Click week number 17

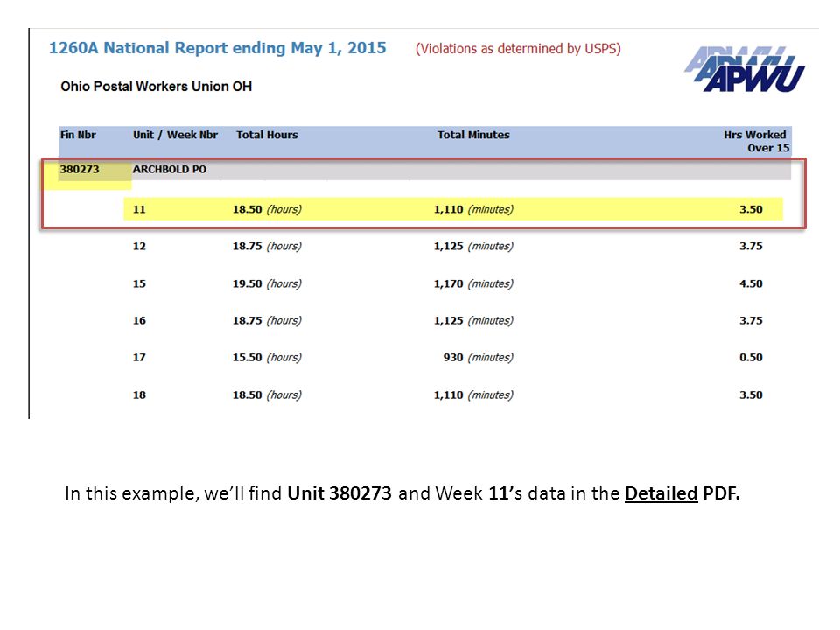coord(139,358)
